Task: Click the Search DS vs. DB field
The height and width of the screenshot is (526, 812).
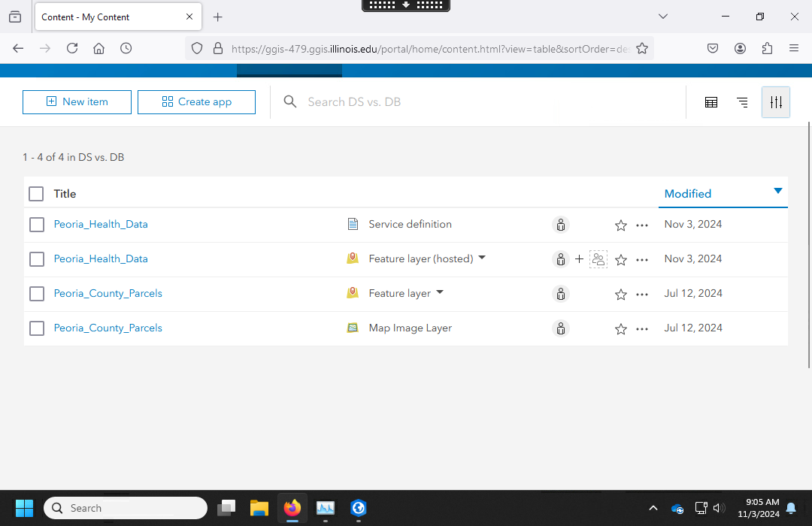Action: (481, 102)
